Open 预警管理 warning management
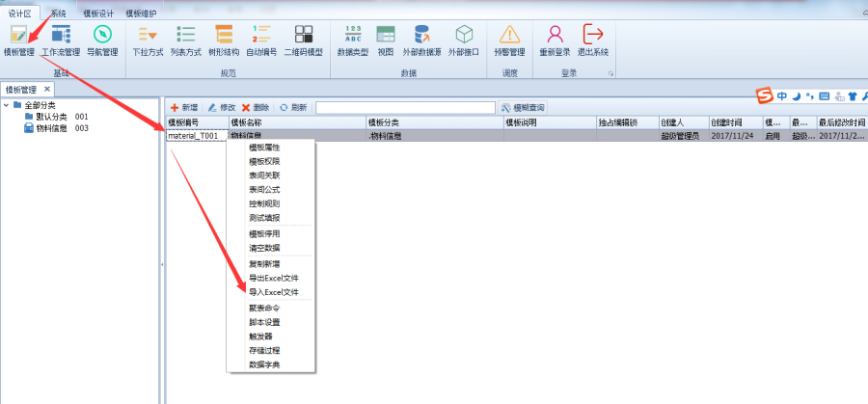Image resolution: width=868 pixels, height=404 pixels. click(509, 40)
